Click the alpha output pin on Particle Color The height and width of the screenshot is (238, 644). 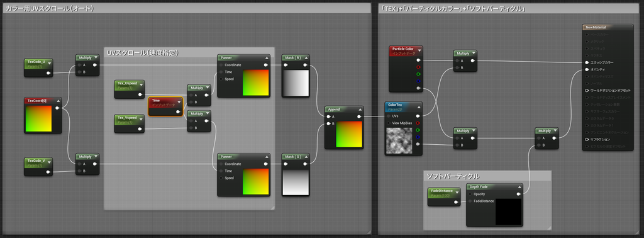(x=418, y=88)
